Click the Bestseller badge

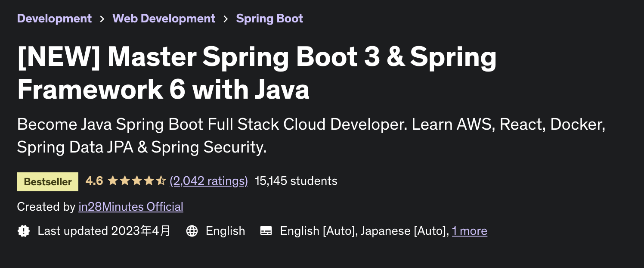pyautogui.click(x=48, y=181)
